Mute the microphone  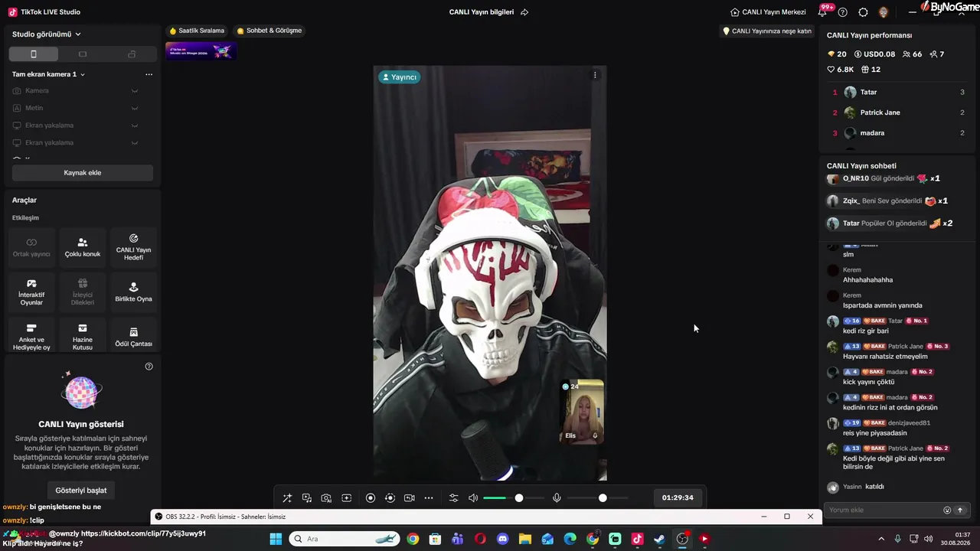557,498
